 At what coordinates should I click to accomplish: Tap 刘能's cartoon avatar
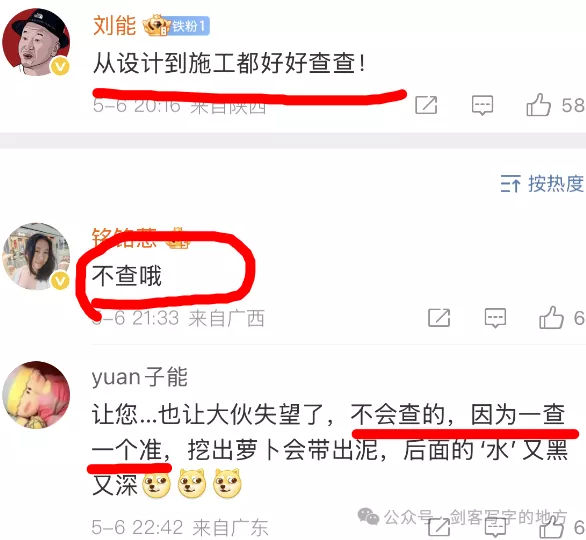pos(36,42)
